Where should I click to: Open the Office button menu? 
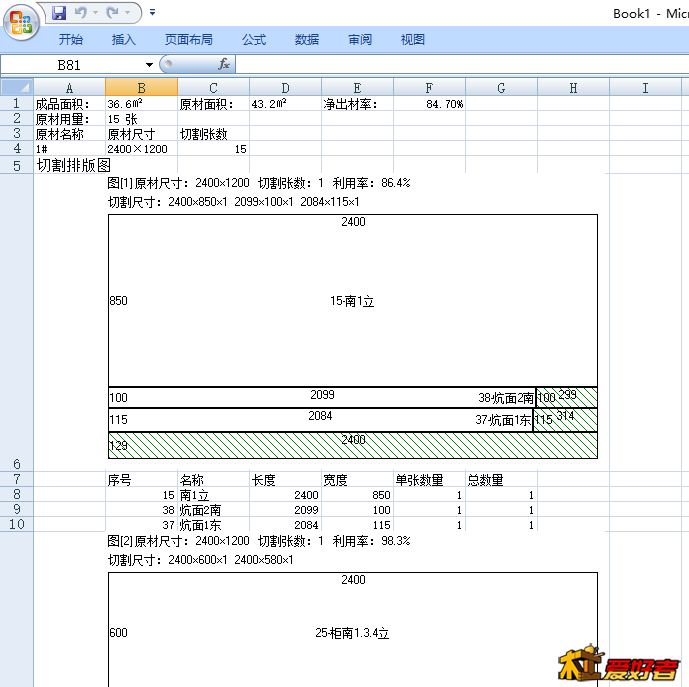21,22
